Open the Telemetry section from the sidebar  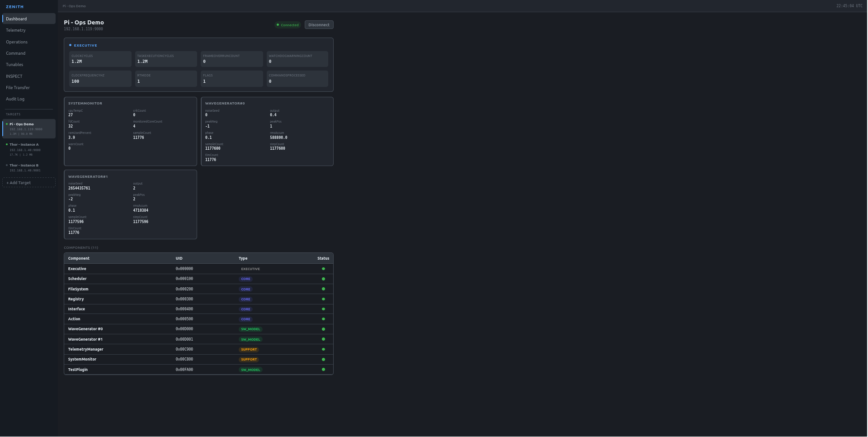point(16,30)
